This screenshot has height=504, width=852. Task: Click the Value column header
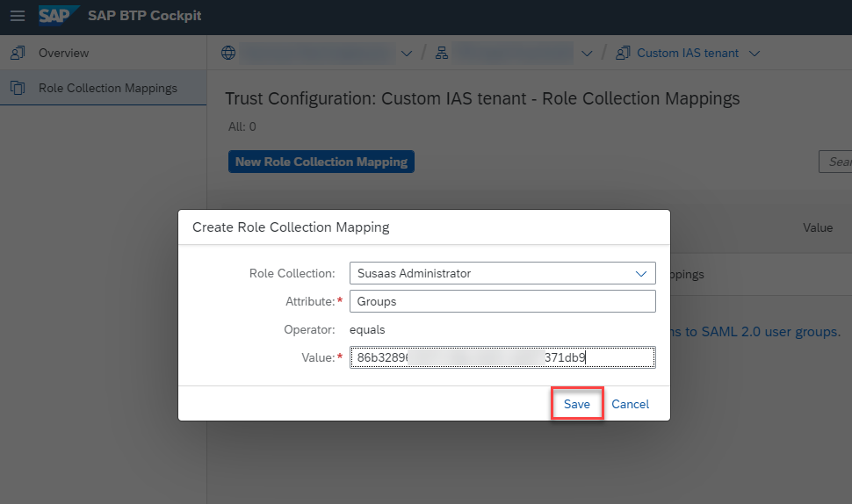click(818, 227)
